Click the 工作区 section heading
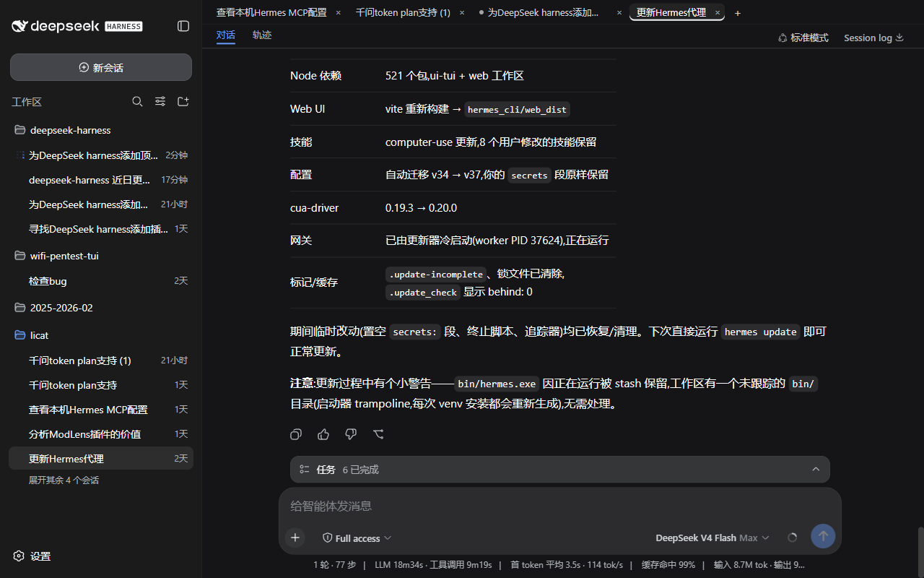 (x=27, y=102)
